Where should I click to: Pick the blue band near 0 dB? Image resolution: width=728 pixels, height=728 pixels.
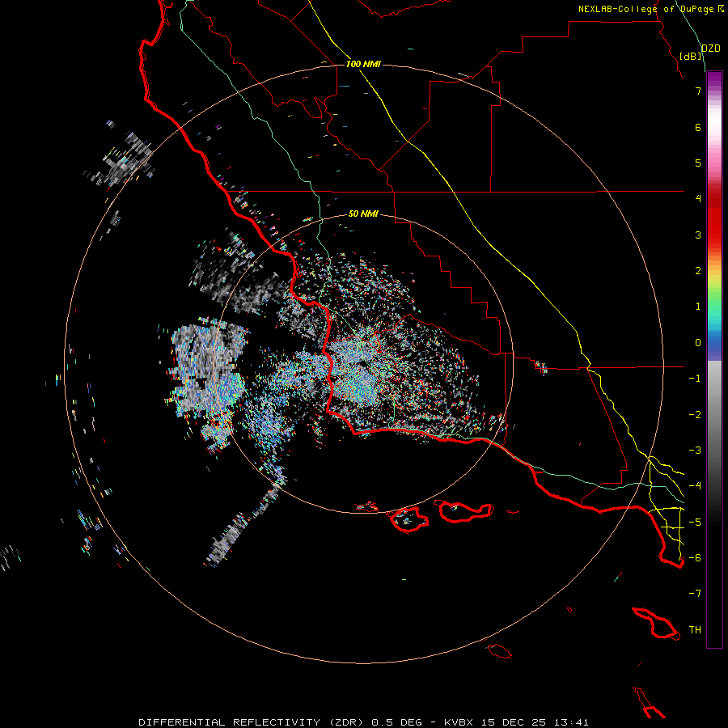pyautogui.click(x=714, y=344)
